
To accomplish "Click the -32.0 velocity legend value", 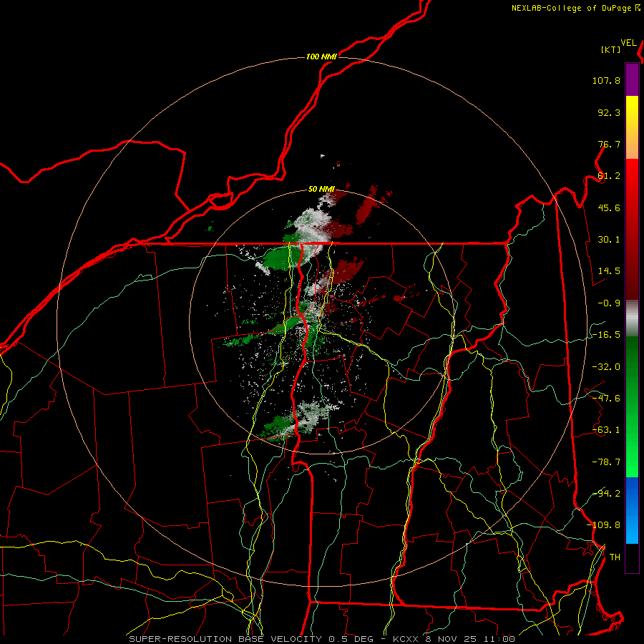I will coord(606,367).
